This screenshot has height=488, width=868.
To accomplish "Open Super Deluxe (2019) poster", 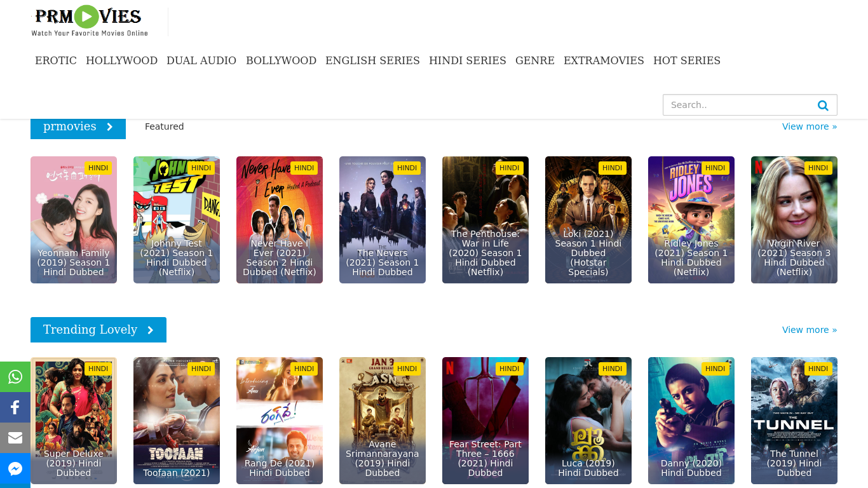I will (74, 421).
